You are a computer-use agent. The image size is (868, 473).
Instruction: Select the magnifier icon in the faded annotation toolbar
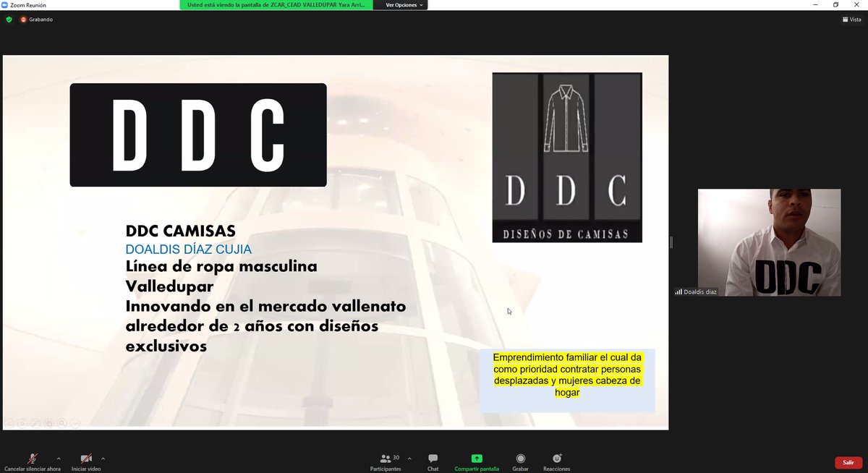pos(61,423)
